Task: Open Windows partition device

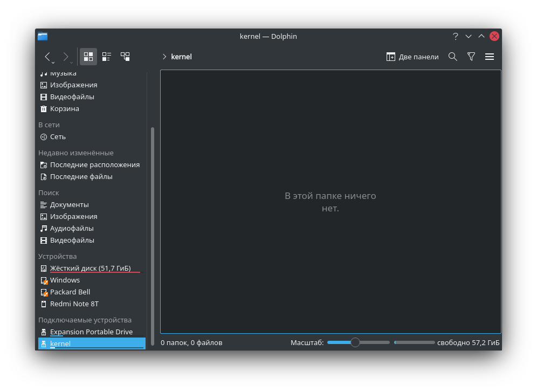Action: [92, 280]
